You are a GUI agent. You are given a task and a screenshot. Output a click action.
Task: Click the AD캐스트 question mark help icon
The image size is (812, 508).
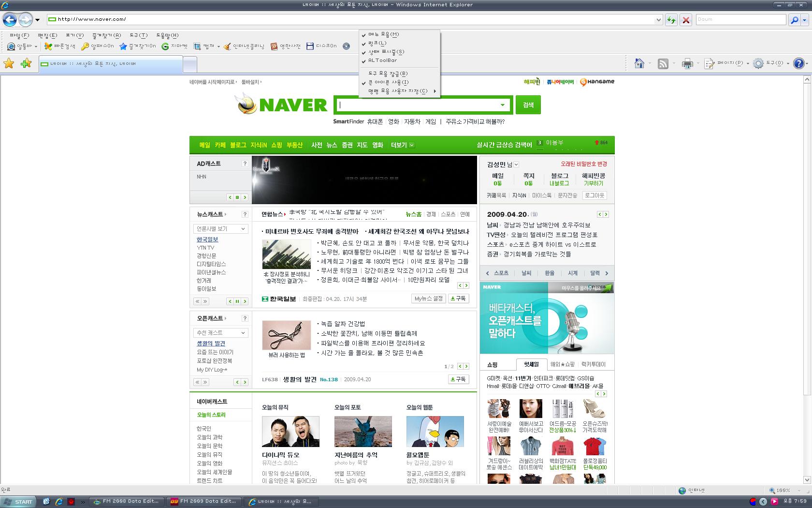pyautogui.click(x=245, y=164)
